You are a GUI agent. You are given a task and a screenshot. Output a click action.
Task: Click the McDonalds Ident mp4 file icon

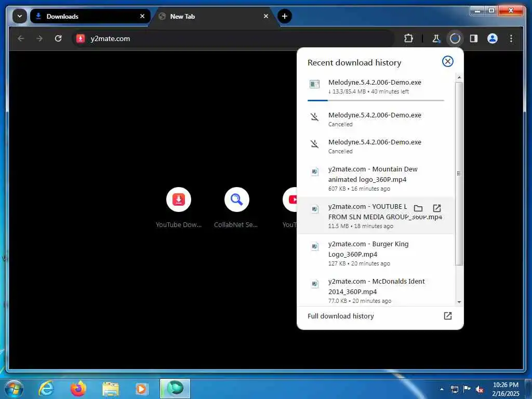(x=315, y=284)
